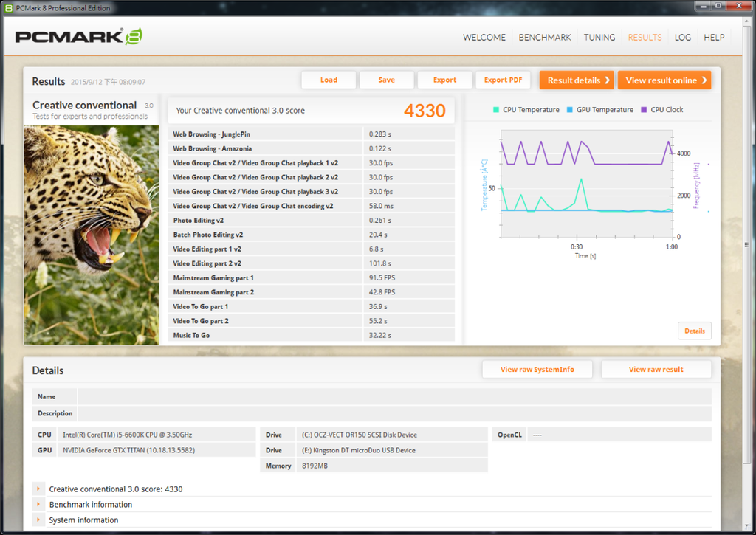Click the leopard benchmark thumbnail
Viewport: 756px width, 535px height.
point(91,235)
